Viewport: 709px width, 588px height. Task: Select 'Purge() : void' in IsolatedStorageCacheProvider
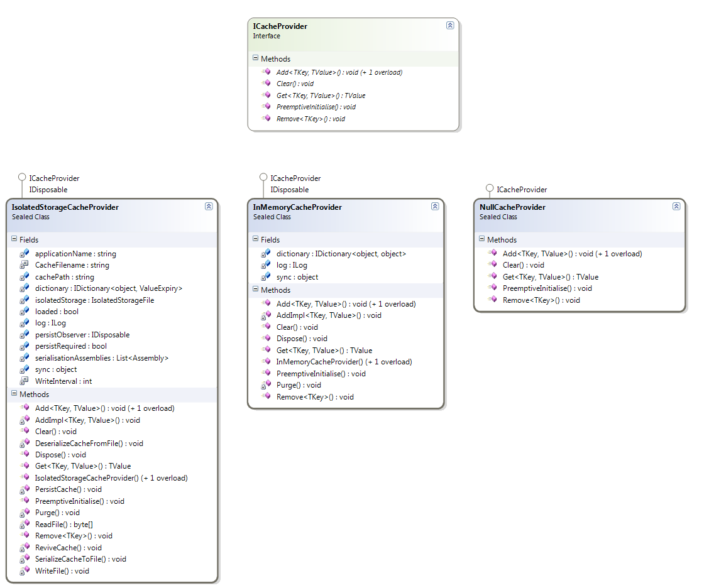(57, 513)
